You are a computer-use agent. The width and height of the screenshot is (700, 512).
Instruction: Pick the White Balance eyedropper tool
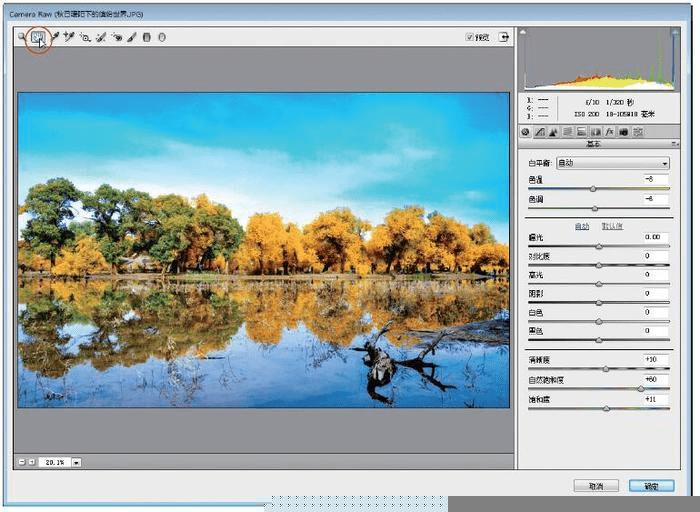pyautogui.click(x=54, y=38)
